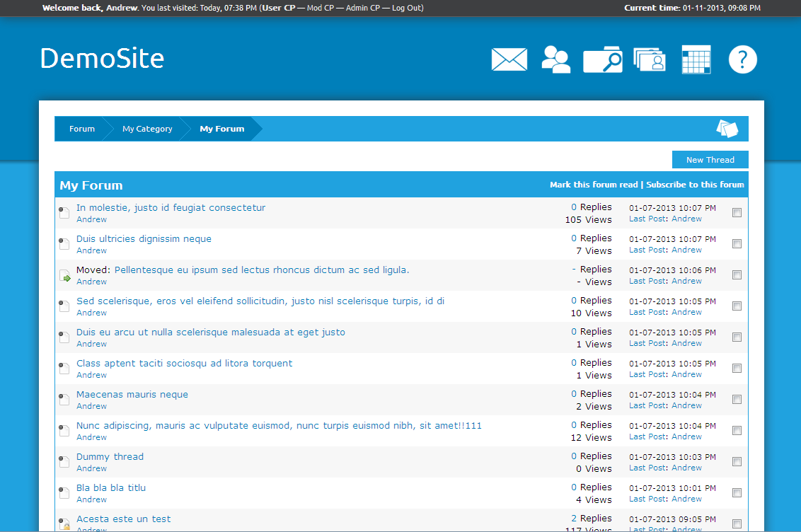Open the calendar icon in header
Screen dimensions: 801x532
[696, 59]
